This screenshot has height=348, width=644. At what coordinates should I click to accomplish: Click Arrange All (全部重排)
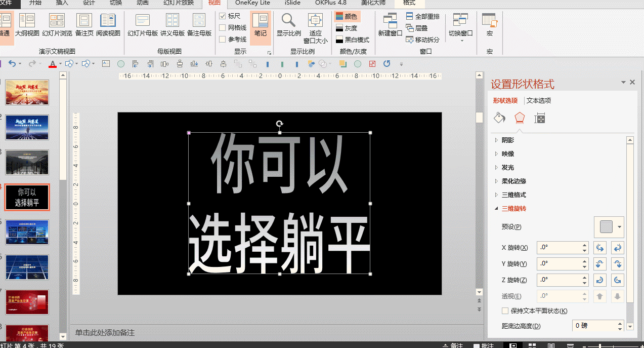click(x=423, y=16)
